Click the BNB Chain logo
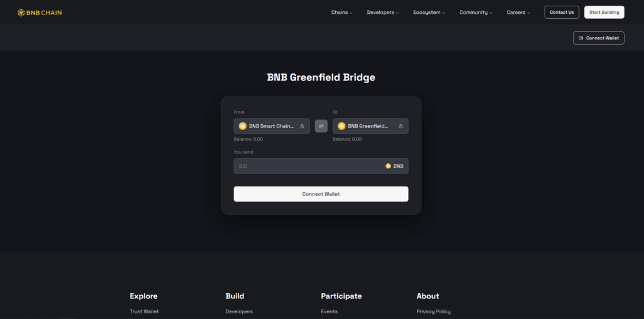 pyautogui.click(x=40, y=13)
